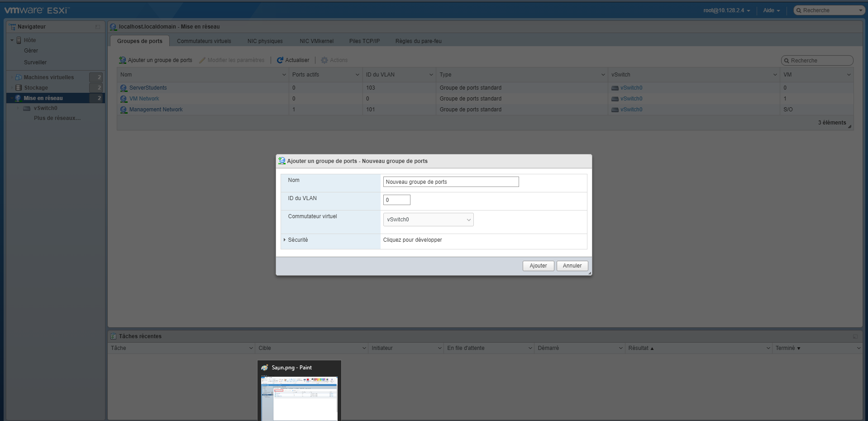Select the Groupes de ports tab
868x421 pixels.
point(140,41)
